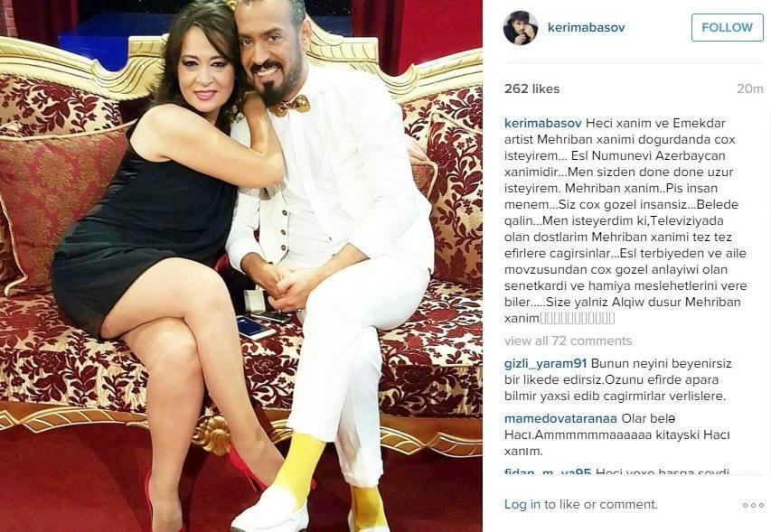Screen dimensions: 771x532
Task: Select gizli_yaram91's comment text
Action: coord(618,379)
